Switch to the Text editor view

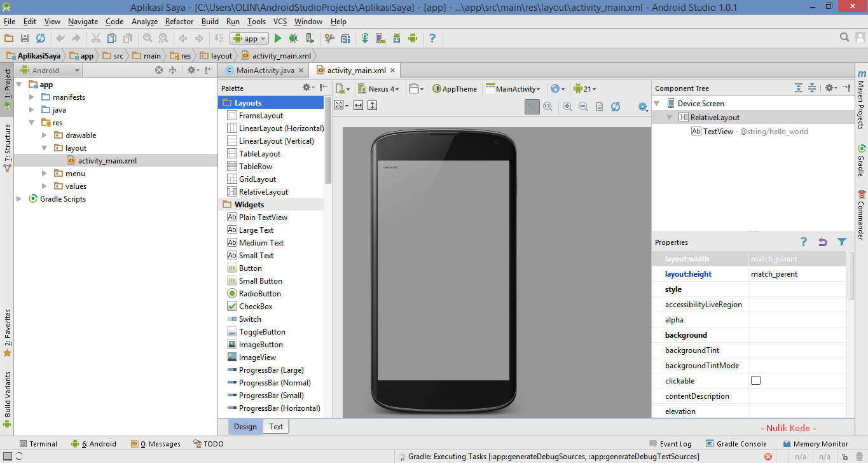275,426
